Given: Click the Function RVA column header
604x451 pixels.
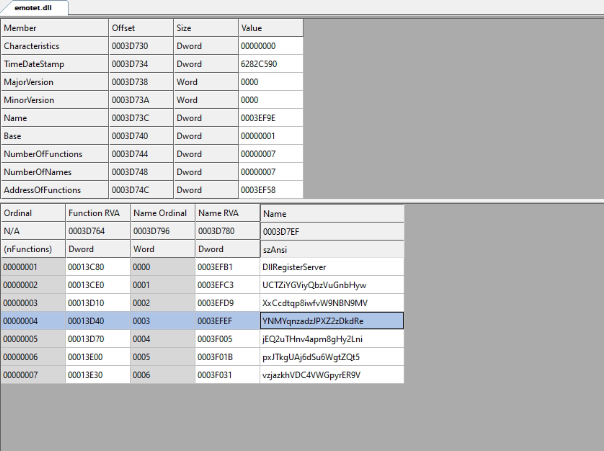Looking at the screenshot, I should pos(98,213).
